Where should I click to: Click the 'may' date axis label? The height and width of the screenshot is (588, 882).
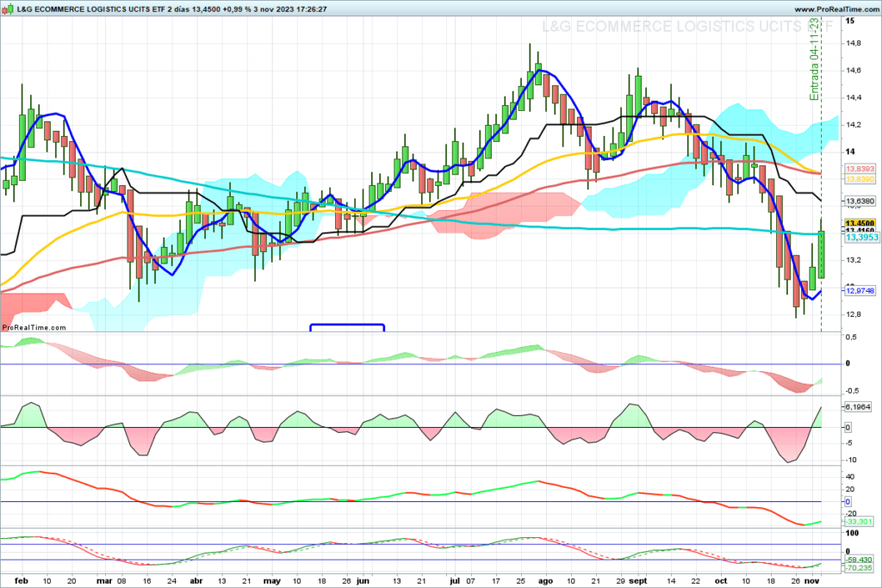tap(271, 581)
